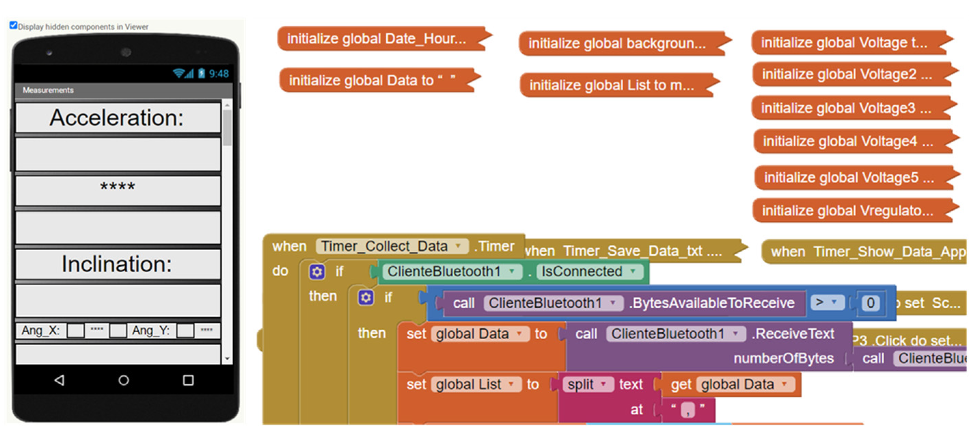Tap the Android home circle icon
The width and height of the screenshot is (980, 439).
click(x=123, y=380)
